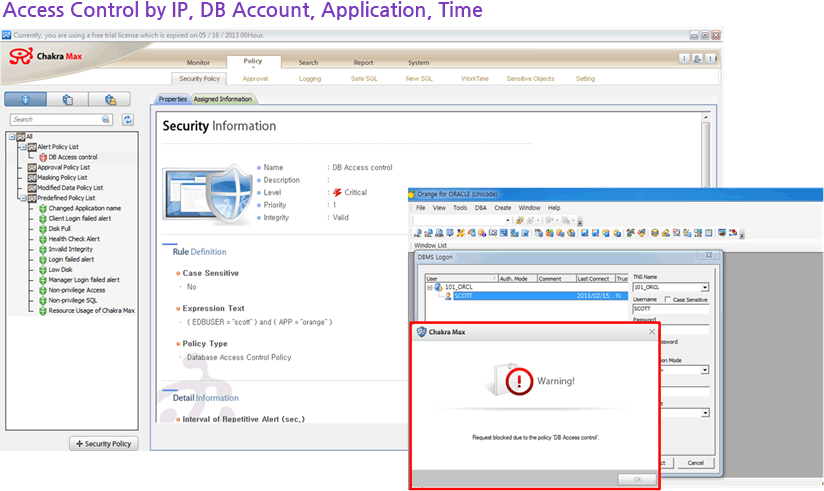Toggle the Case Sensitive checkbox
Screen dimensions: 824x491
[x=667, y=300]
